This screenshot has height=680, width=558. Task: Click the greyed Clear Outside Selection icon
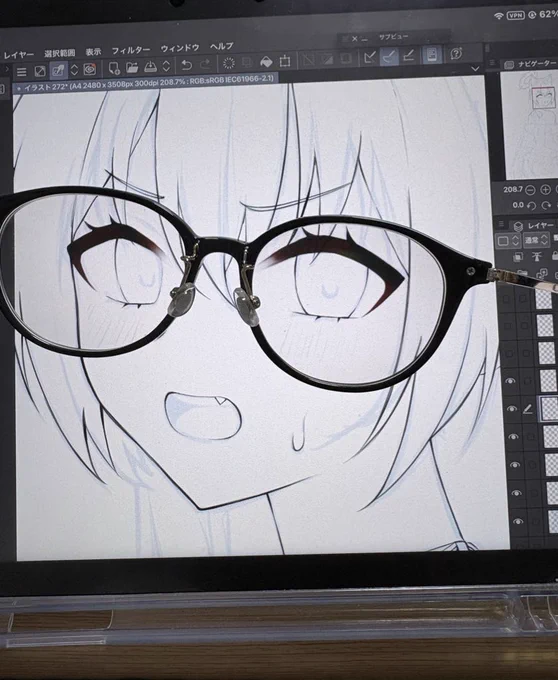pyautogui.click(x=247, y=62)
